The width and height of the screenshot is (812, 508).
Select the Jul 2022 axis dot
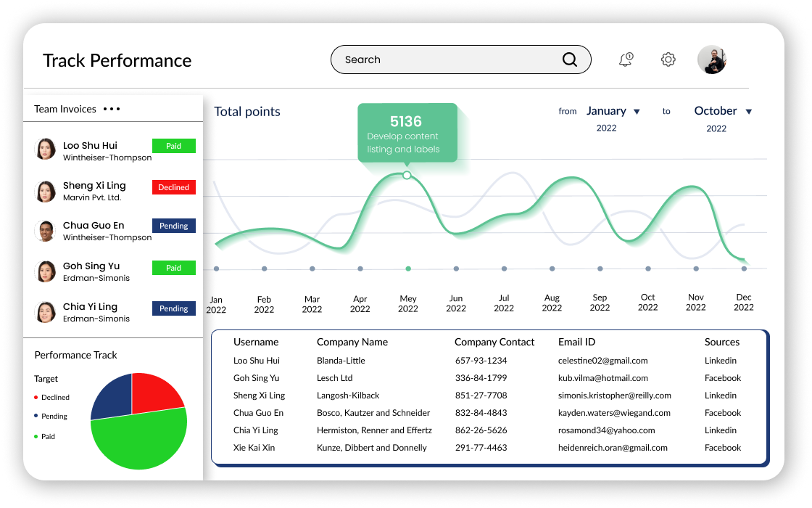click(x=504, y=269)
